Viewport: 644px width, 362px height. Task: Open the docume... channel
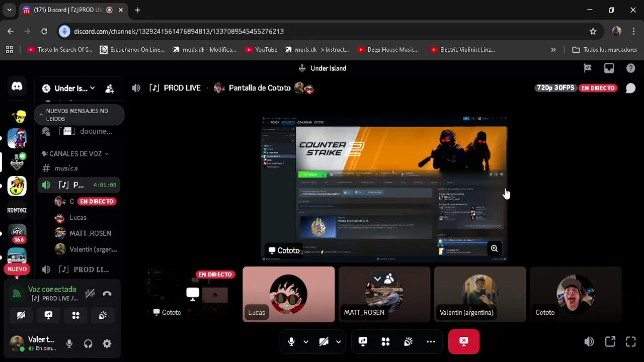pos(80,131)
